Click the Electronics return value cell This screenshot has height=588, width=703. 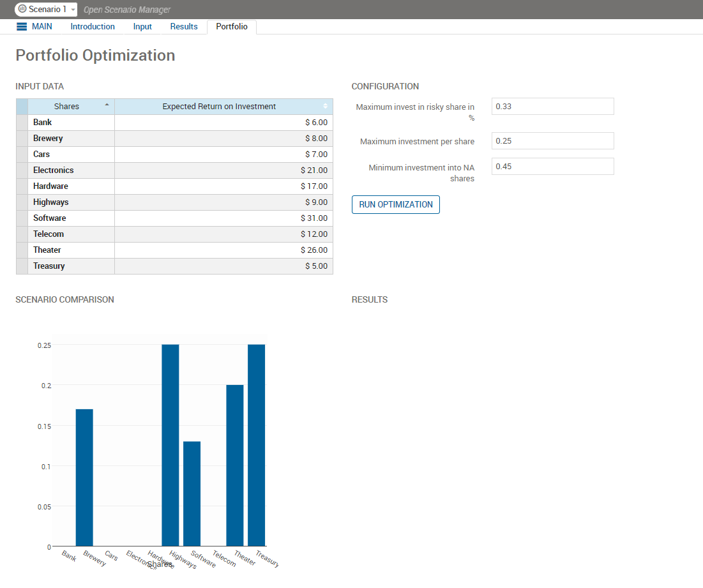[223, 170]
